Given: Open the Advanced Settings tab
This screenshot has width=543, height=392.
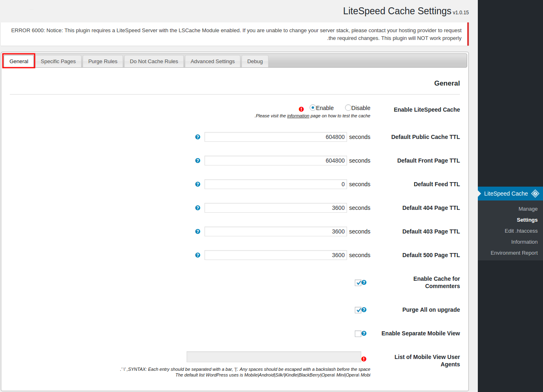Looking at the screenshot, I should (213, 61).
